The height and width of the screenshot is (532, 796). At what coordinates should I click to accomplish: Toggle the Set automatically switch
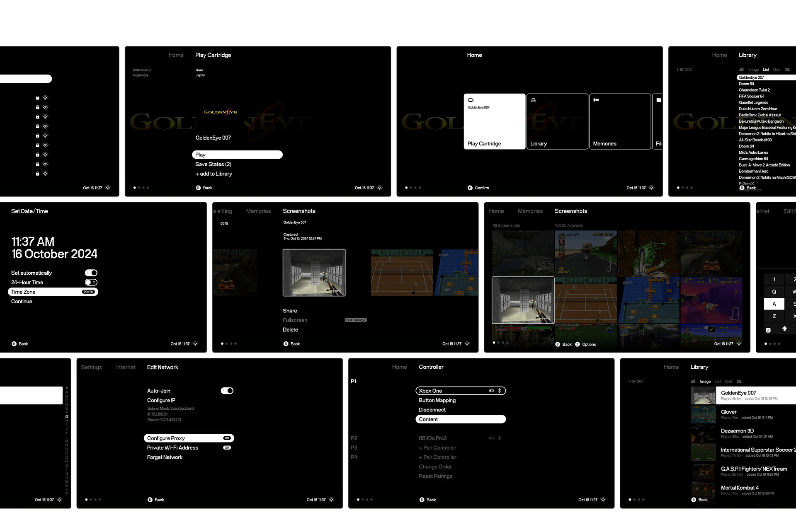click(x=91, y=273)
